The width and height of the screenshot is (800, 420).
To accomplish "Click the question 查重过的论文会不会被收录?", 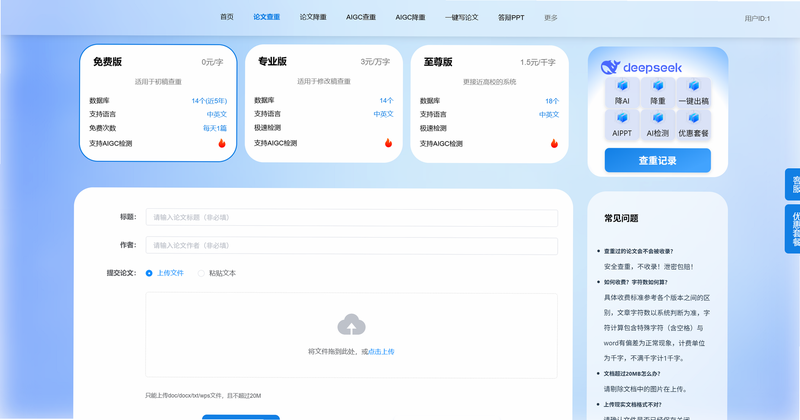I will (638, 251).
